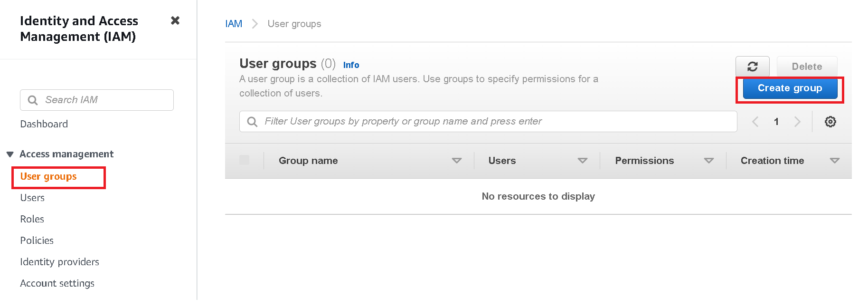Select User groups in the sidebar
Viewport: 868px width, 308px height.
[48, 176]
